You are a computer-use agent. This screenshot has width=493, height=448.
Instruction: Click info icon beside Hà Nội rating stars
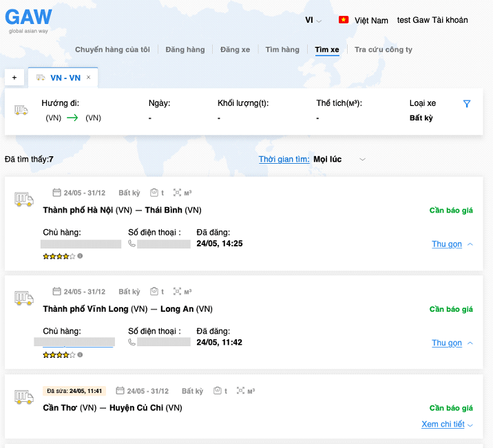pyautogui.click(x=80, y=256)
